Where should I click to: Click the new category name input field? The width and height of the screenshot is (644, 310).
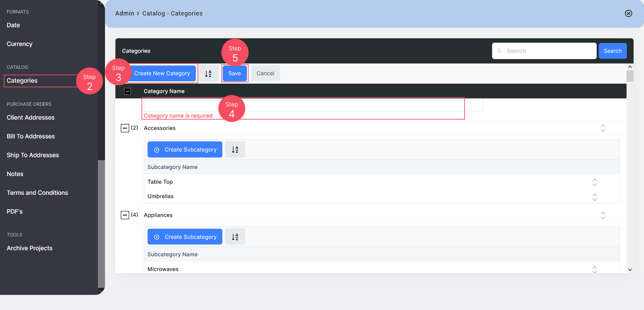[x=313, y=105]
